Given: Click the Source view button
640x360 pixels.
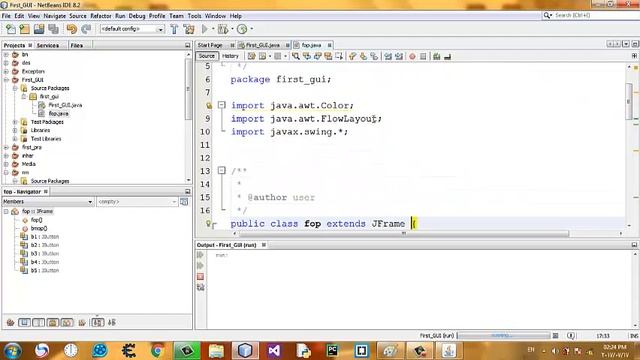Looking at the screenshot, I should coord(207,56).
